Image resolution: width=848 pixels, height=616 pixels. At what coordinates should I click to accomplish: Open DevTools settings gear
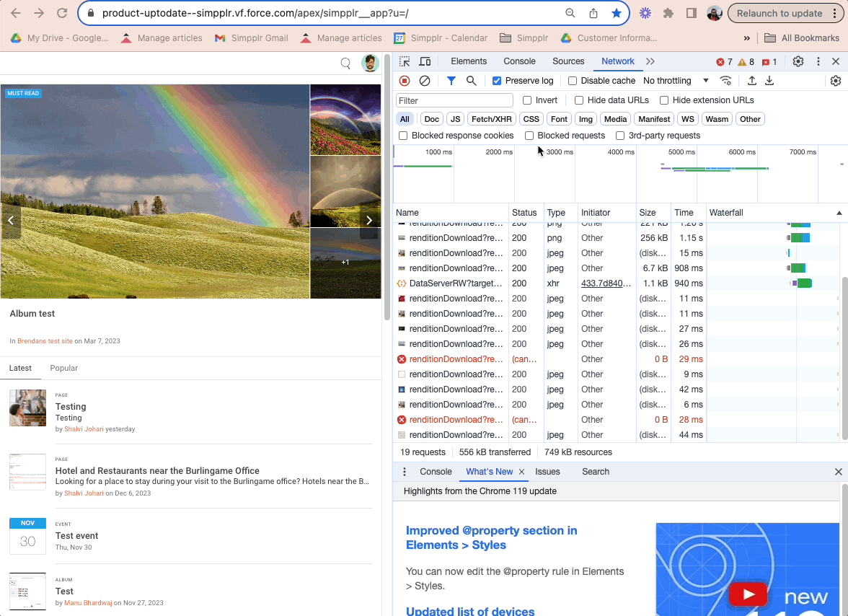(798, 62)
